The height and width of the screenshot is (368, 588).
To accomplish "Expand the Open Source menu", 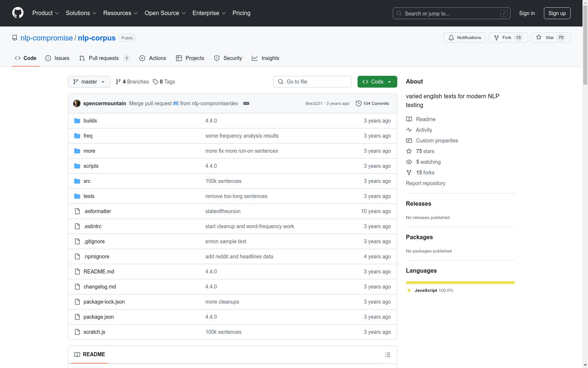I will click(165, 13).
